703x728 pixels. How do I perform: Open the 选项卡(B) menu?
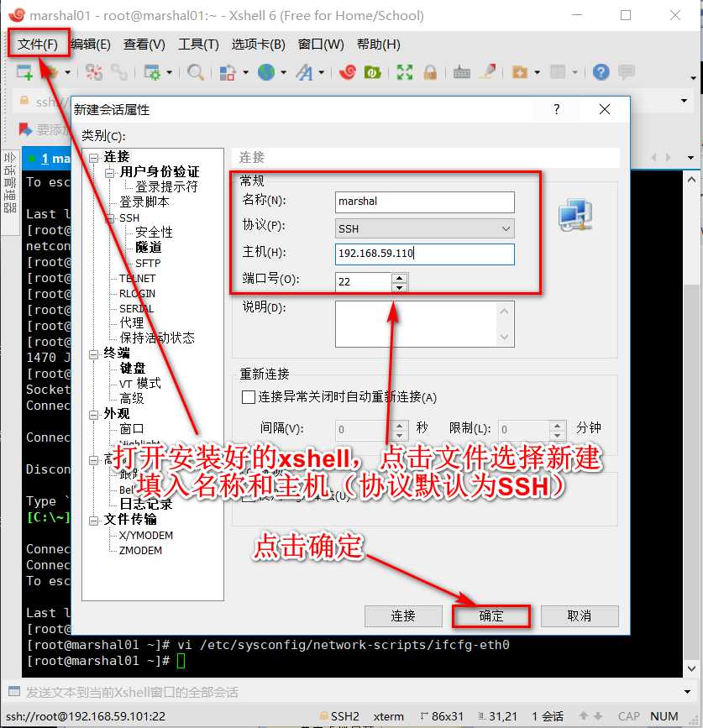(259, 45)
